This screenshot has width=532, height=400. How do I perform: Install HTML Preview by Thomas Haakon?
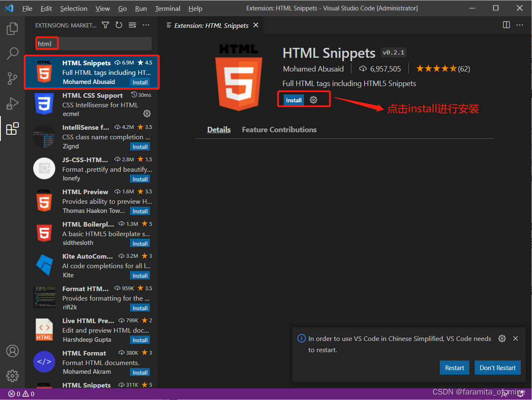140,211
